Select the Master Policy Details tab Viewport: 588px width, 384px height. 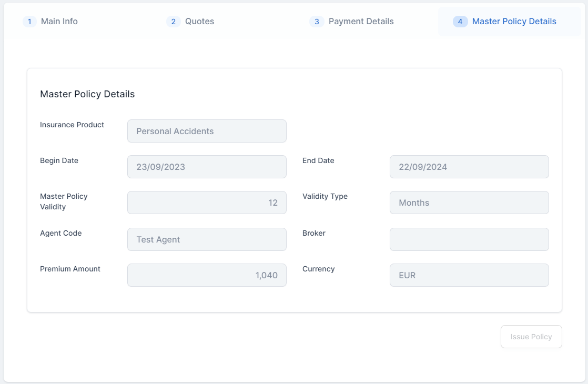pyautogui.click(x=514, y=22)
